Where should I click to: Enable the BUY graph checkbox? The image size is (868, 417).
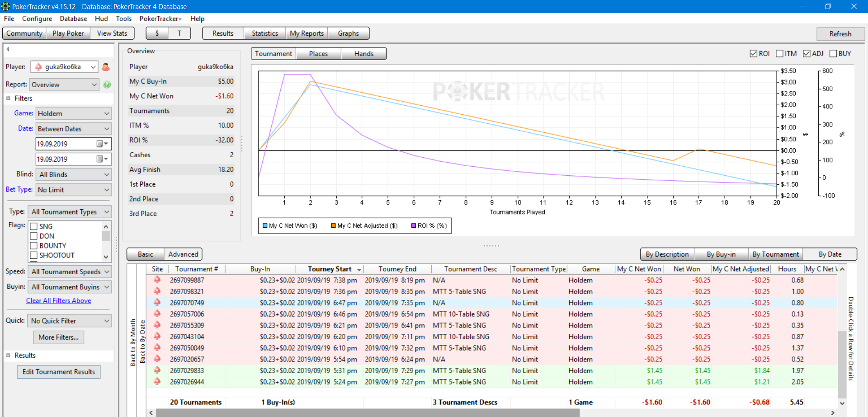click(833, 53)
